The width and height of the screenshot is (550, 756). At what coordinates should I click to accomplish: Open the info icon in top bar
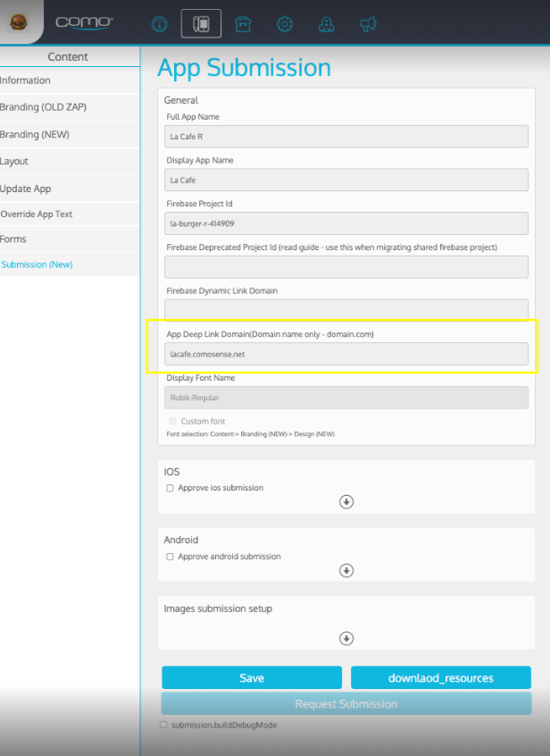[x=160, y=24]
